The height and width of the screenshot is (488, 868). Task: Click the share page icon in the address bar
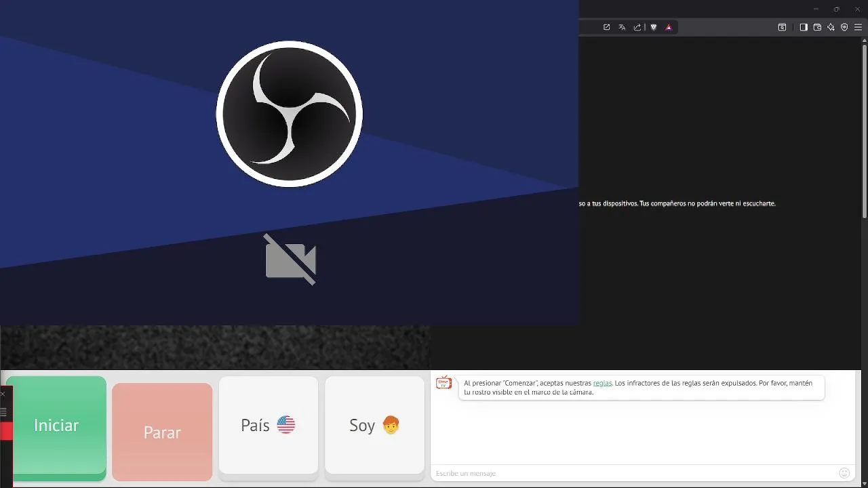(637, 27)
